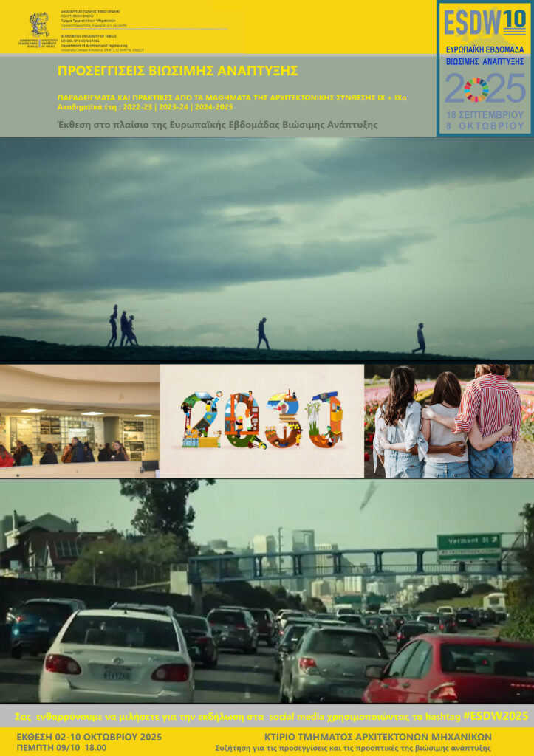The height and width of the screenshot is (756, 534).
Task: Click ΚΤΙΡΙΟ ΤΜΗΜΑΤΟΣ ΑΡΧΙΤΕΚΤΟΝΩΝ ΜΗΧΑΝΙΚΩΝ footer heading
Action: [x=377, y=737]
